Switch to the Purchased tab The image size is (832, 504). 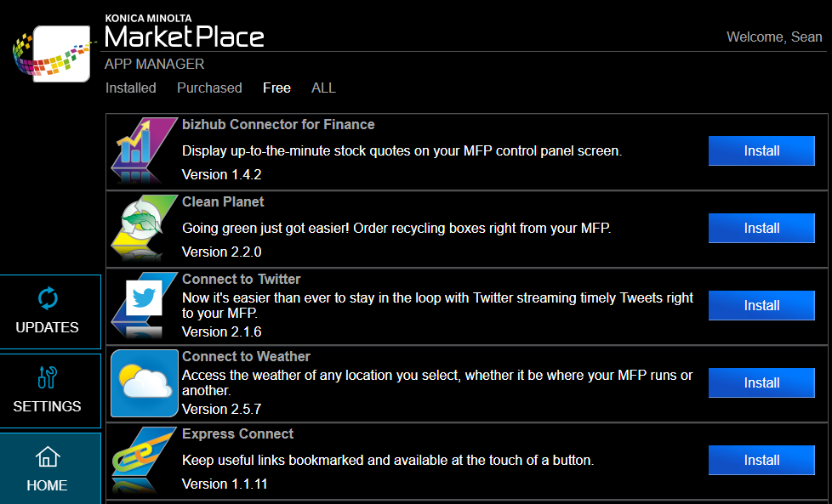(x=209, y=88)
